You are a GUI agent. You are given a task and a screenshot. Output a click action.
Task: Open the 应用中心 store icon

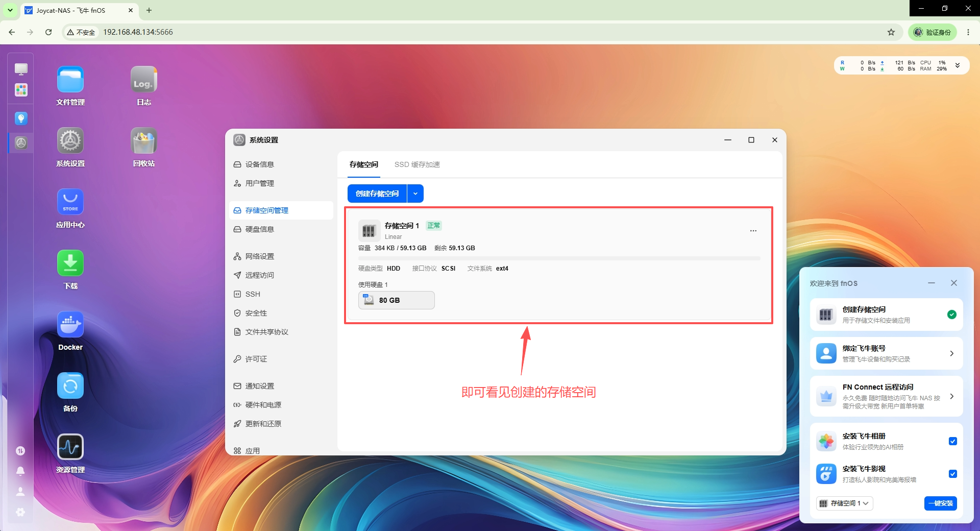tap(70, 202)
